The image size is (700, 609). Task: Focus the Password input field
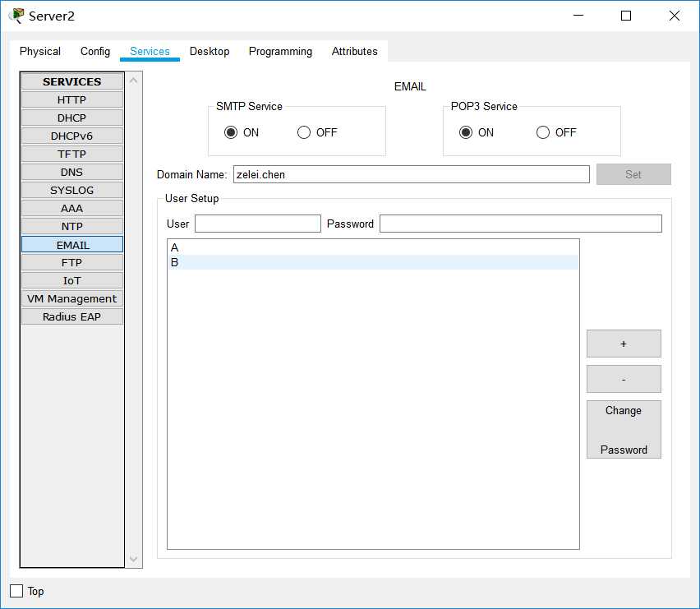point(521,224)
